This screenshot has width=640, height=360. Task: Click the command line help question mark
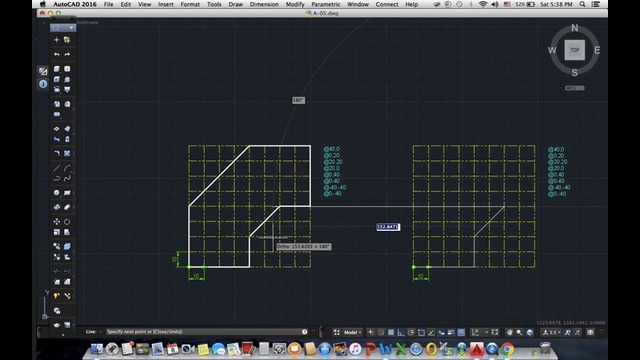(304, 332)
